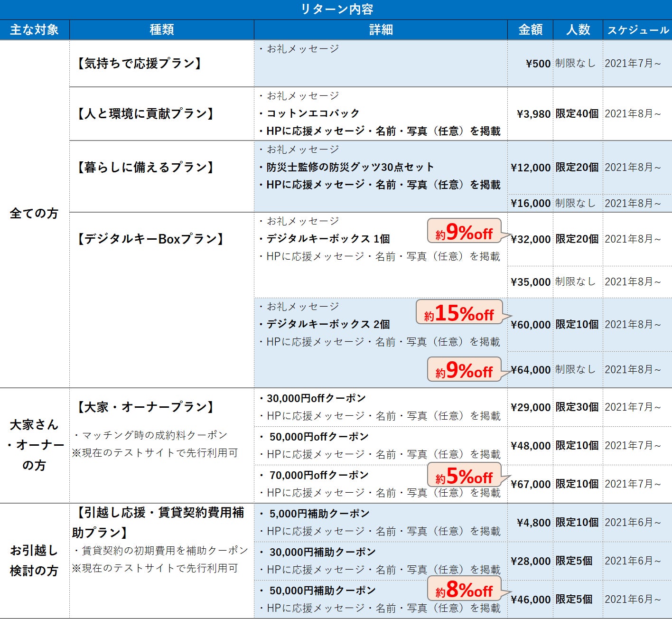The width and height of the screenshot is (672, 619).
Task: Click the スケジュール column header
Action: 637,30
